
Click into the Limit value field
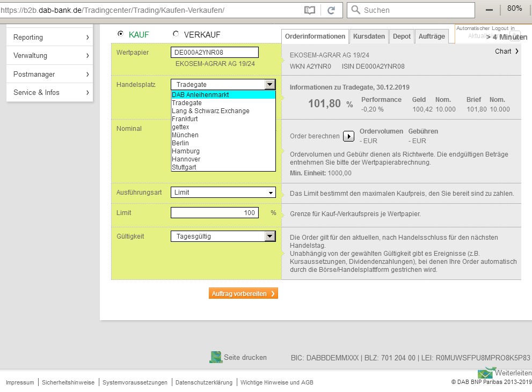click(x=214, y=213)
